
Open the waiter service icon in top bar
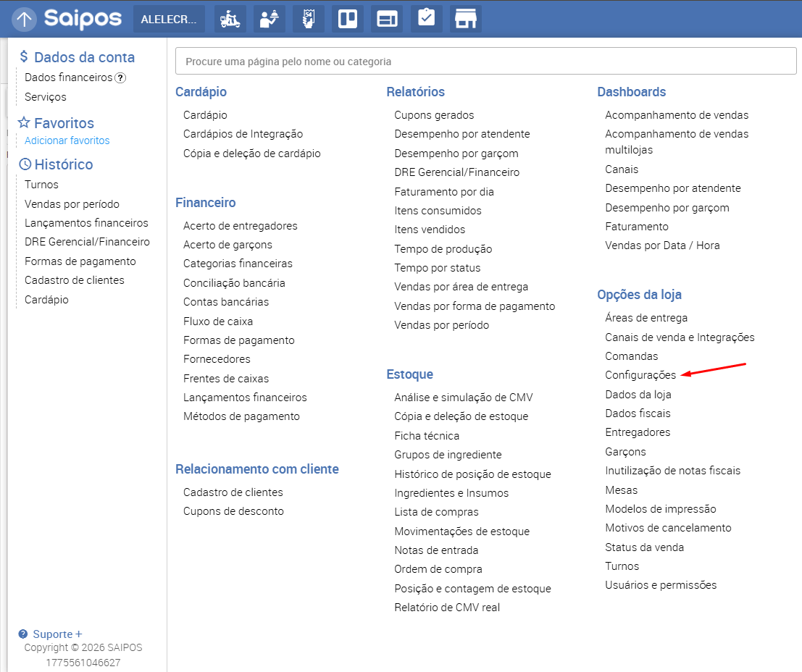270,19
